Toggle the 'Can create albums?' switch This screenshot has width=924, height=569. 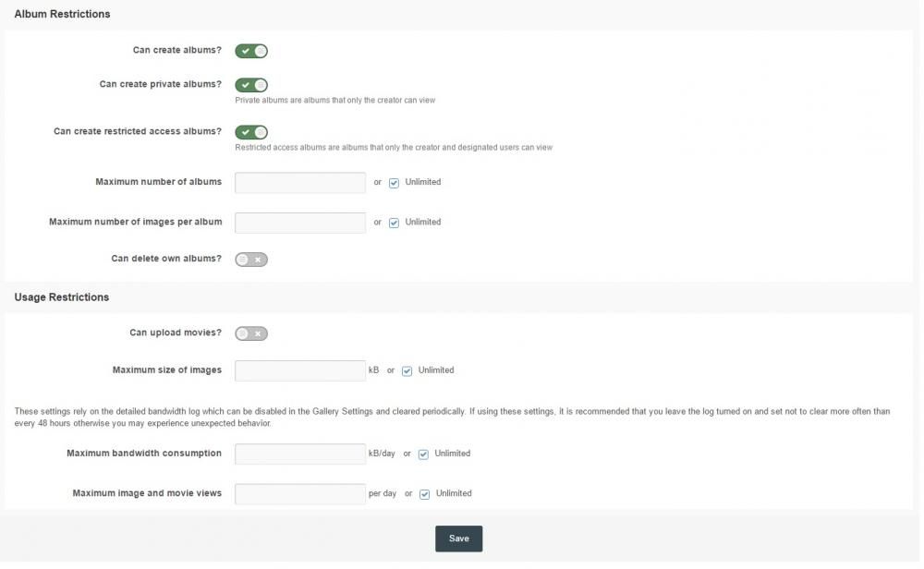coord(251,52)
